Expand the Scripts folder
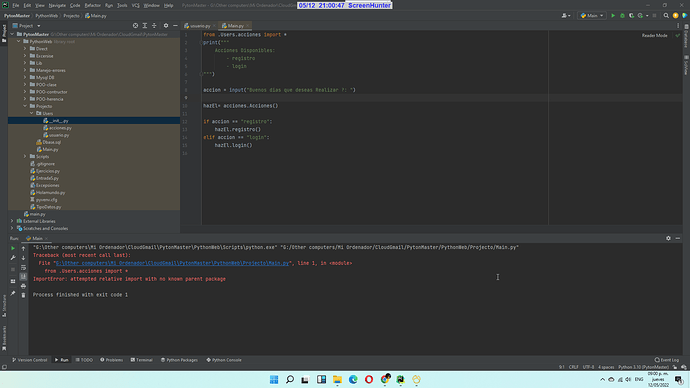 pyautogui.click(x=25, y=156)
